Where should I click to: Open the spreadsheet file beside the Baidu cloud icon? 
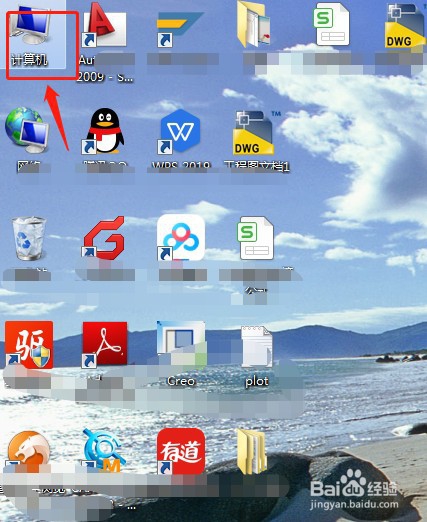pyautogui.click(x=256, y=238)
